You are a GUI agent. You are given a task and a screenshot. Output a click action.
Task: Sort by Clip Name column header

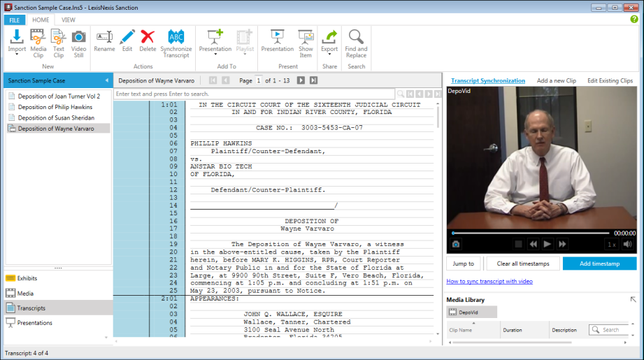pyautogui.click(x=473, y=330)
